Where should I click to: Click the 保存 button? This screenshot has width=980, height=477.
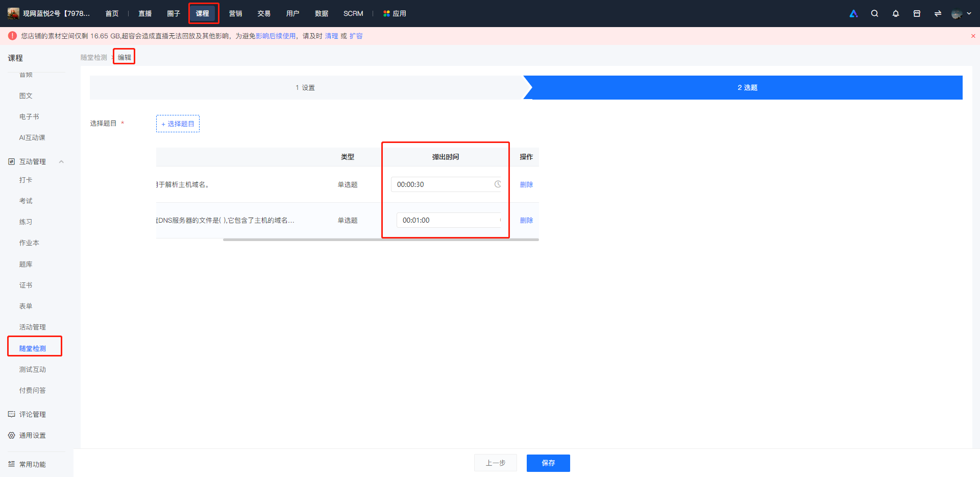pyautogui.click(x=548, y=463)
